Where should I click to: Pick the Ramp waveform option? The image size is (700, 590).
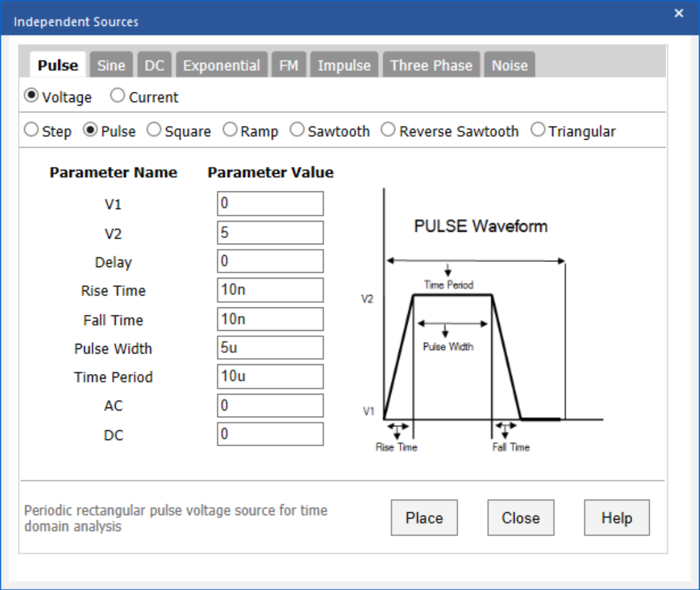[x=230, y=130]
